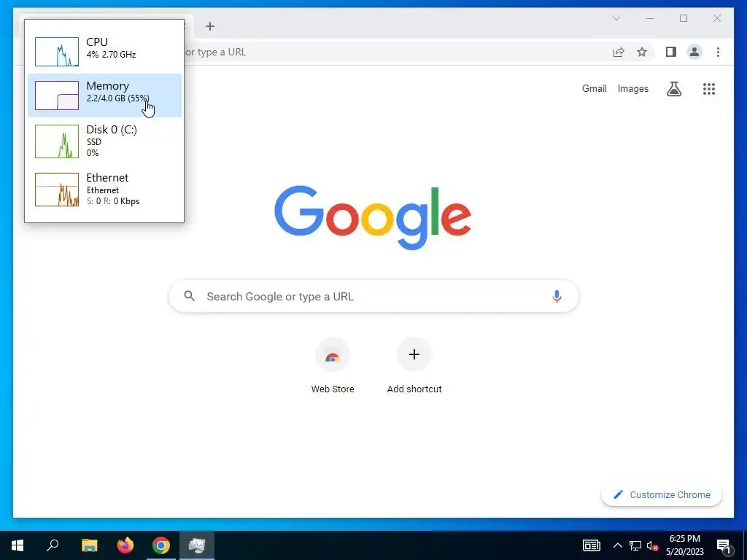Show hidden system tray icons
Image resolution: width=747 pixels, height=560 pixels.
click(617, 545)
